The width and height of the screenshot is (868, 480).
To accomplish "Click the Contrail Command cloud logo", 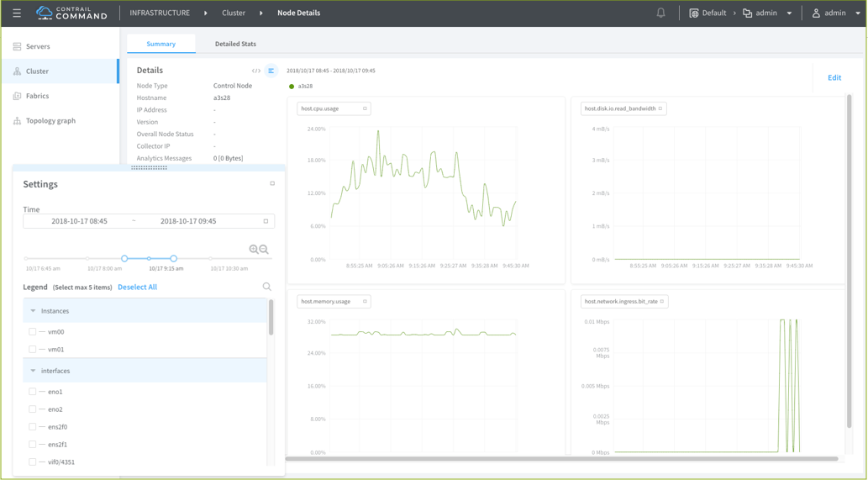I will click(45, 12).
